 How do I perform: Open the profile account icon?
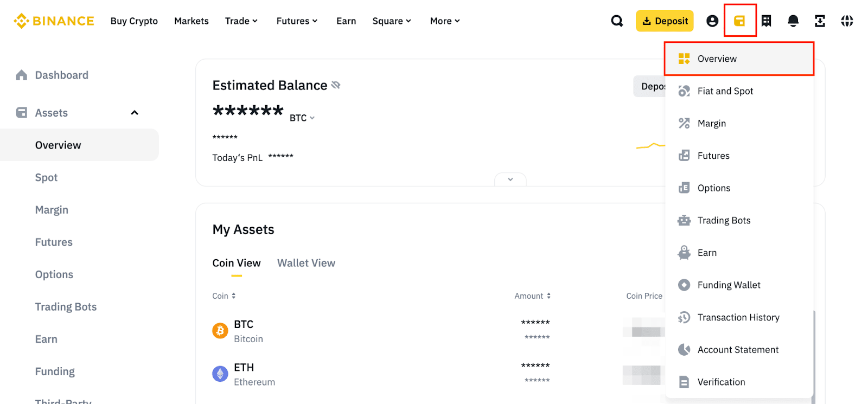coord(712,21)
